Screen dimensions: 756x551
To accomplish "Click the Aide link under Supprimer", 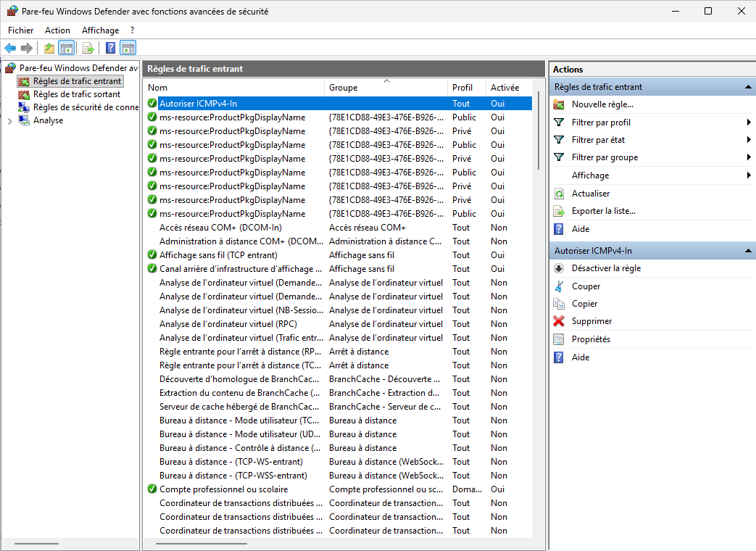I will (x=581, y=357).
